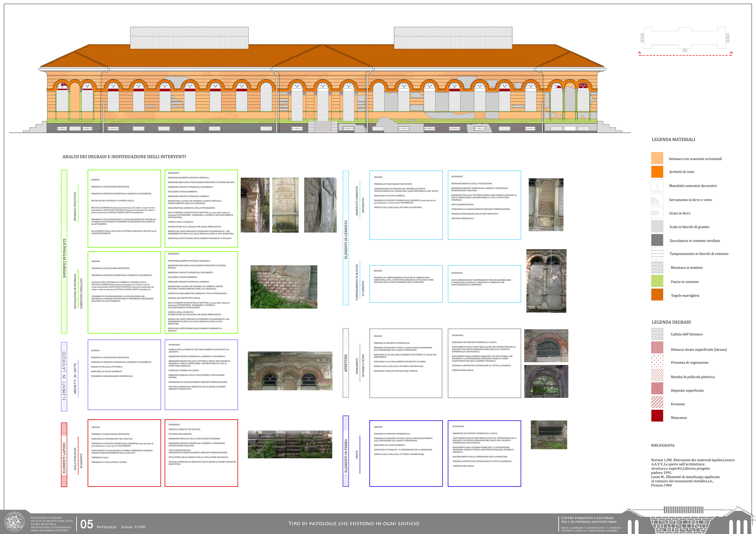Open the upper iron-and-glass window photo
The width and height of the screenshot is (756, 534).
[x=546, y=346]
